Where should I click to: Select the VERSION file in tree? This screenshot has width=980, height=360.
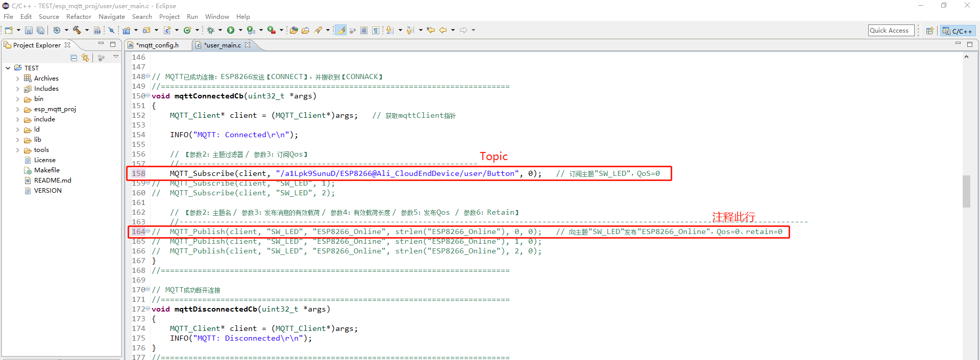tap(47, 191)
